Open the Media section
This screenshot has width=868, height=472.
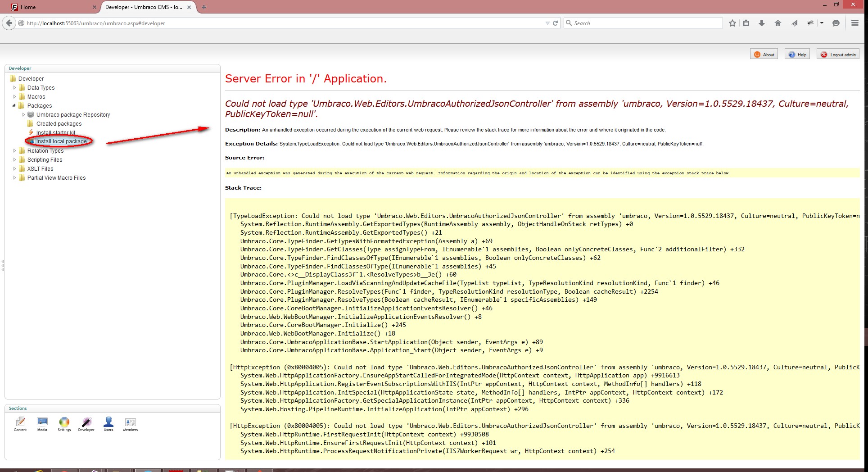pyautogui.click(x=42, y=423)
